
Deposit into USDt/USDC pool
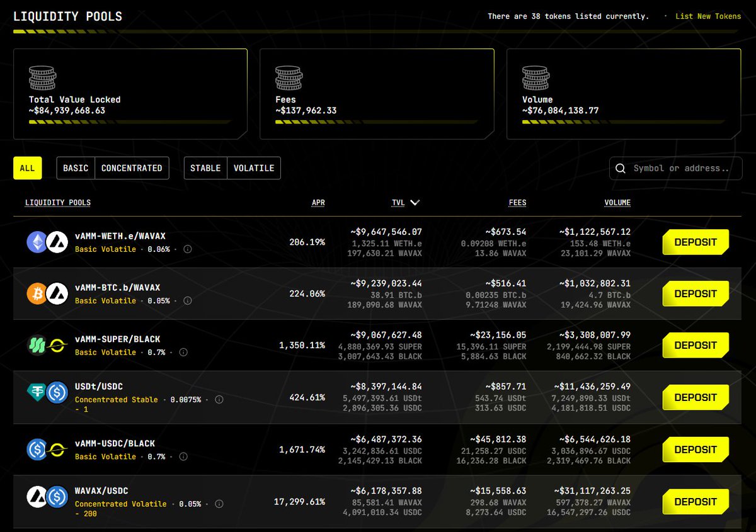coord(696,397)
